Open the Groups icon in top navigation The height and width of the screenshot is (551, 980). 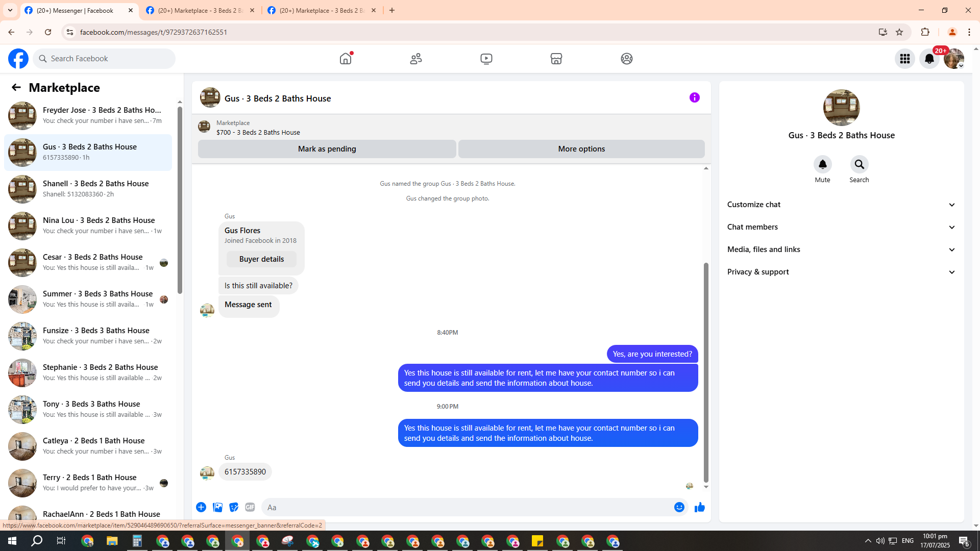pos(627,59)
